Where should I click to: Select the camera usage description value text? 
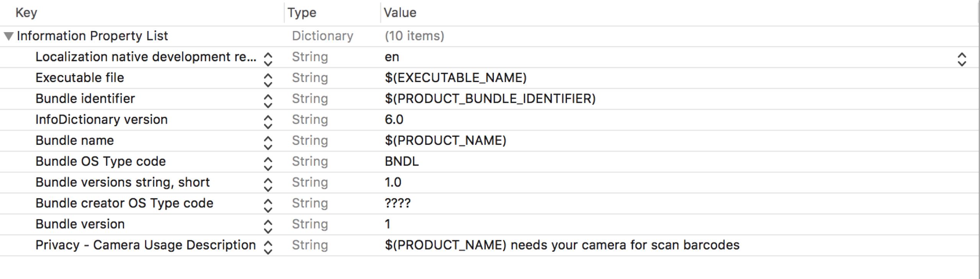coord(562,245)
